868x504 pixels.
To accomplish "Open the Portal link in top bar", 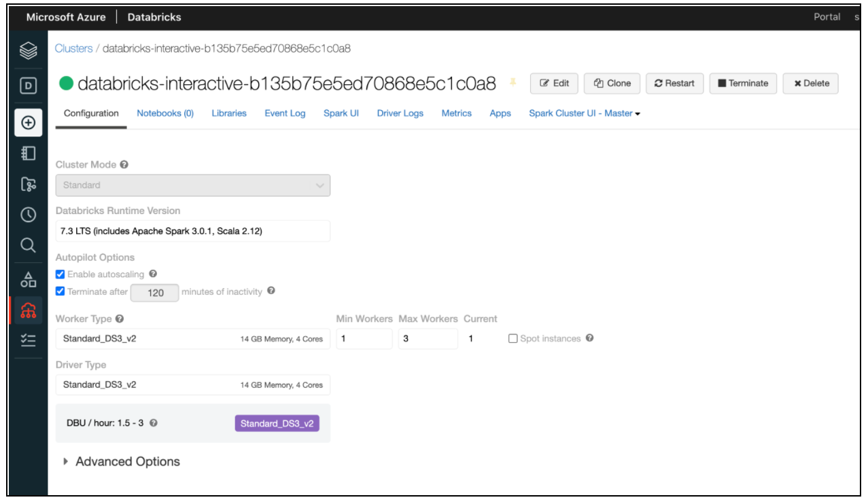I will click(x=827, y=17).
